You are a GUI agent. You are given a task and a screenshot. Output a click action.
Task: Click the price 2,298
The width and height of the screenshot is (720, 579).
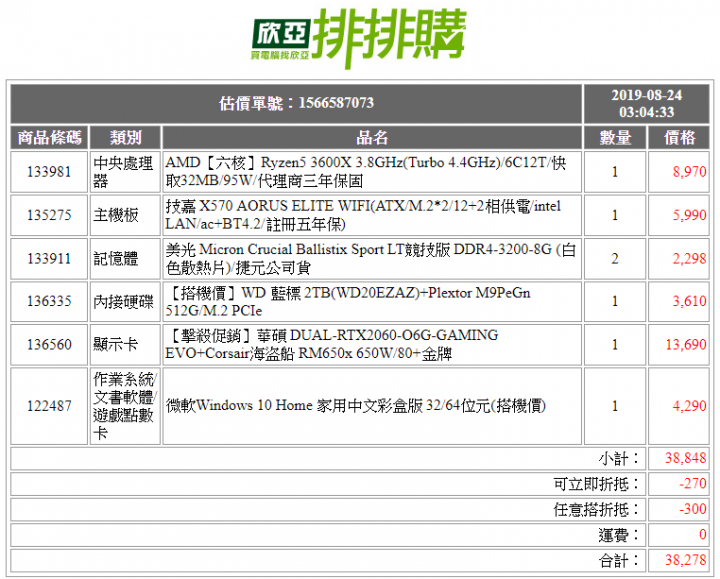[689, 259]
